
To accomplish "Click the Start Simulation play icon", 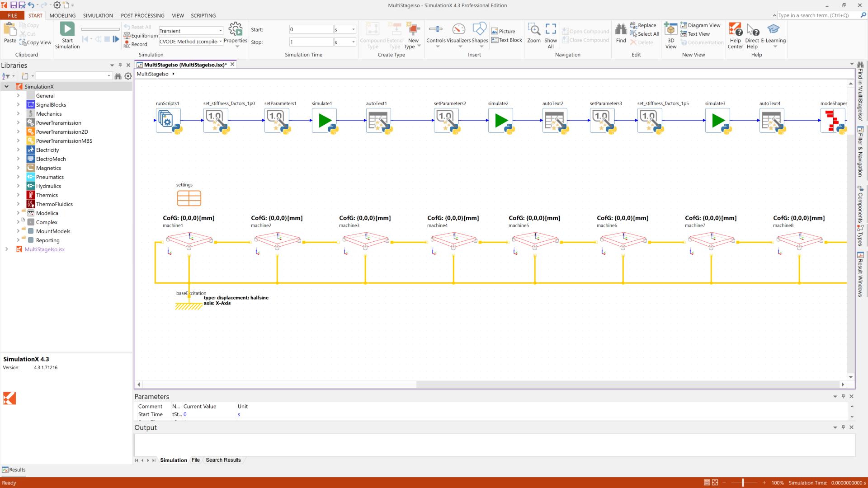I will click(x=67, y=29).
